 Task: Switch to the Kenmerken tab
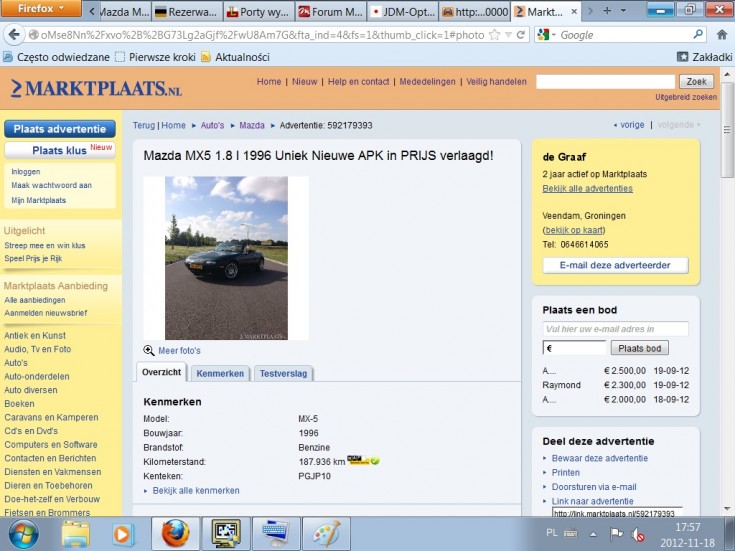220,374
